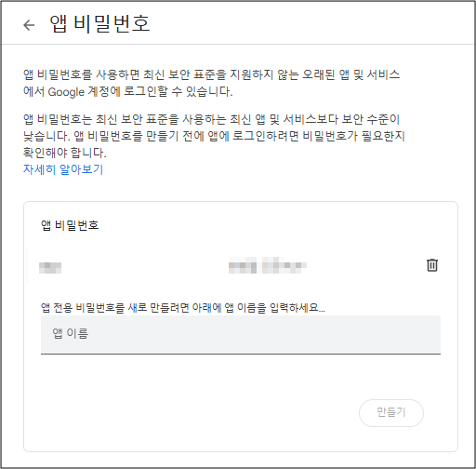Click the 만들기 button
This screenshot has height=469, width=476.
point(391,412)
